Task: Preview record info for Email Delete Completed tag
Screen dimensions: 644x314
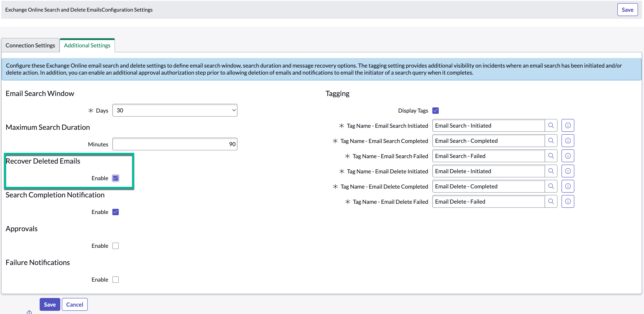Action: click(x=568, y=186)
